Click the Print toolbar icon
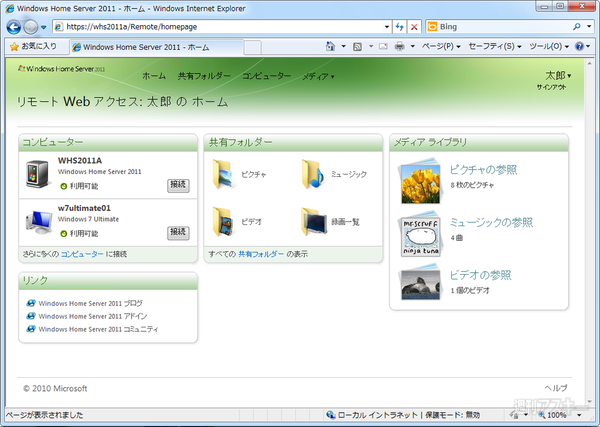The height and width of the screenshot is (427, 600). tap(399, 46)
